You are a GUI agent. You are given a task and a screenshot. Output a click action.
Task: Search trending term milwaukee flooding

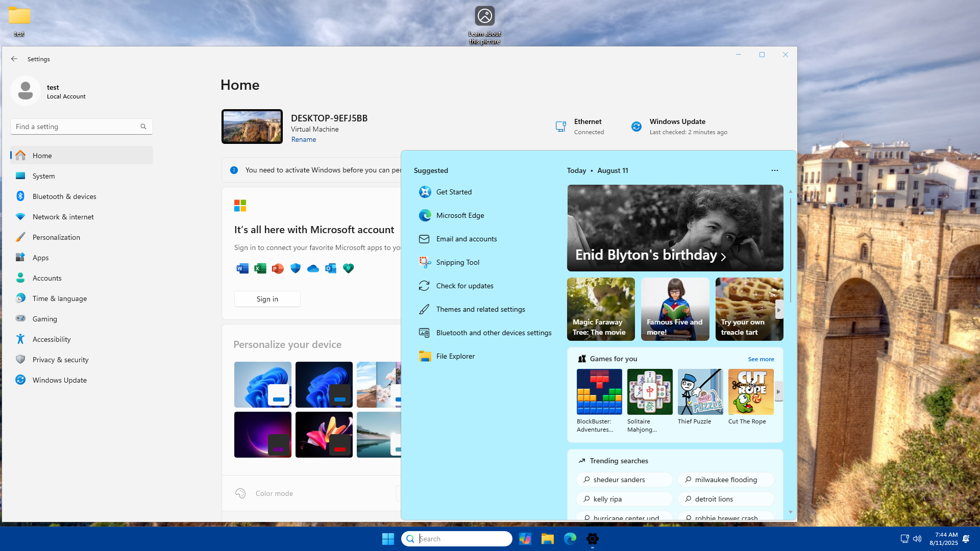pos(726,480)
